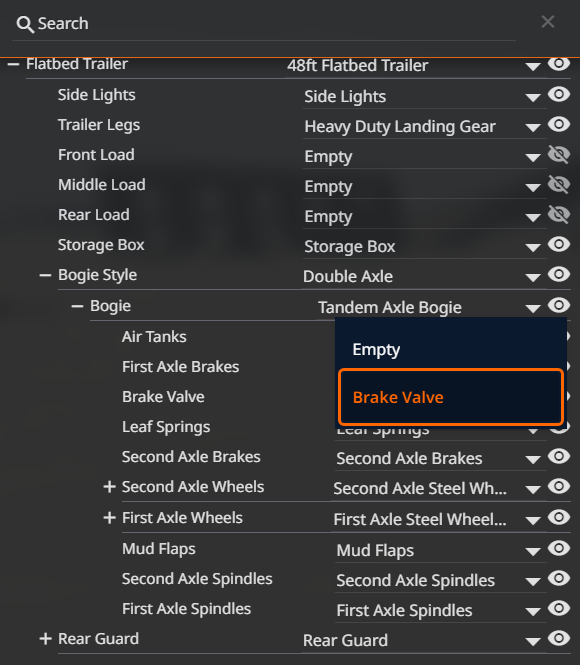Open Second Axle Brakes dropdown
This screenshot has width=580, height=665.
tap(533, 459)
